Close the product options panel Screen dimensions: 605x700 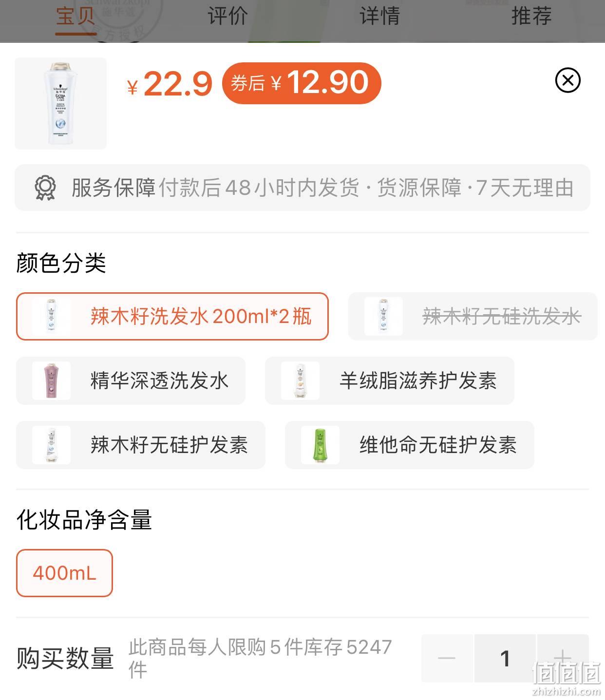[567, 80]
